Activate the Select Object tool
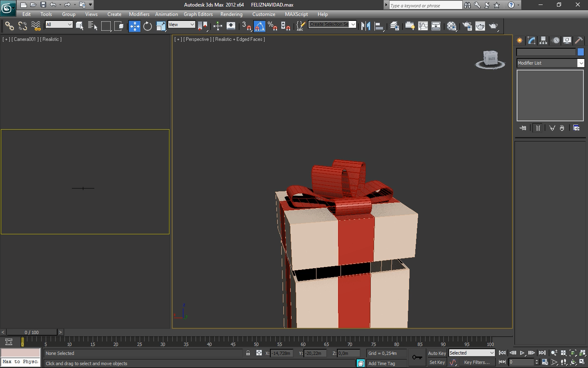 80,26
